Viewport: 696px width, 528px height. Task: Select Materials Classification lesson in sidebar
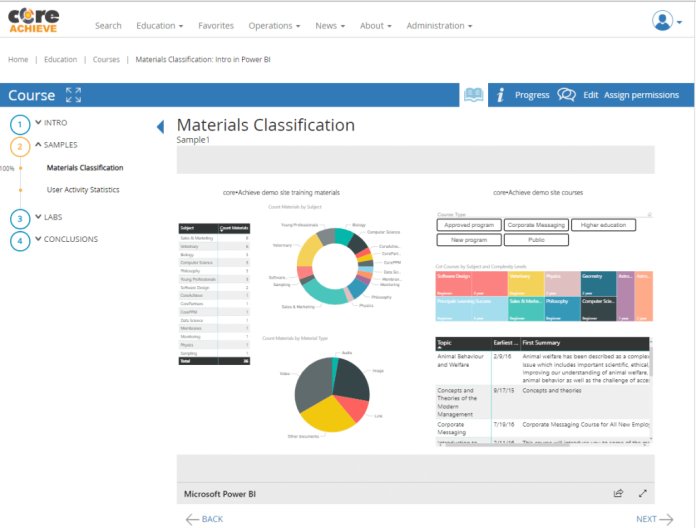coord(85,168)
